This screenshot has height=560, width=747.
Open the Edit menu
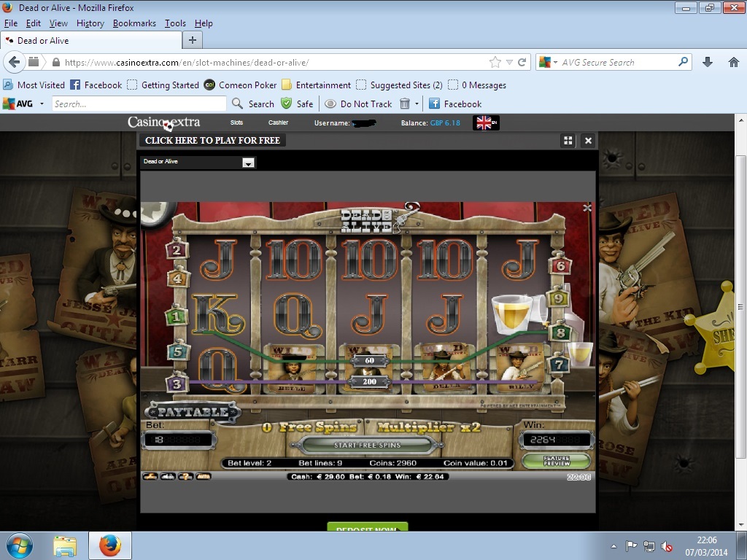34,23
